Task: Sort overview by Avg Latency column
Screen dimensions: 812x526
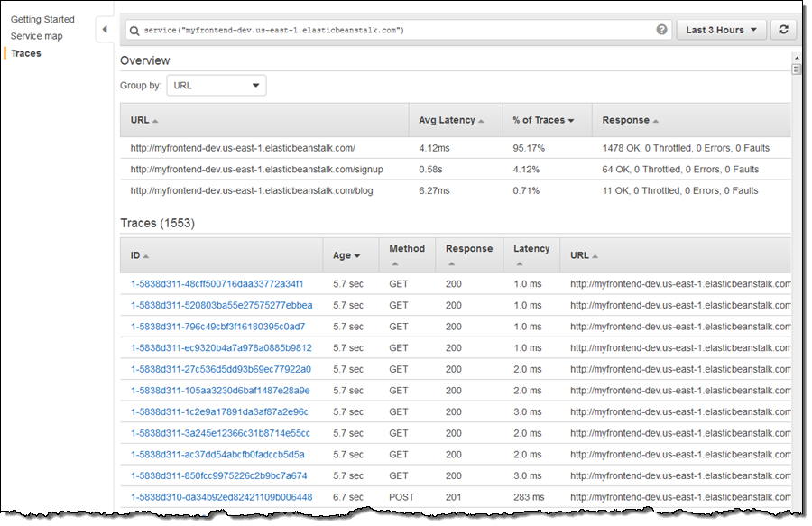Action: [x=450, y=120]
